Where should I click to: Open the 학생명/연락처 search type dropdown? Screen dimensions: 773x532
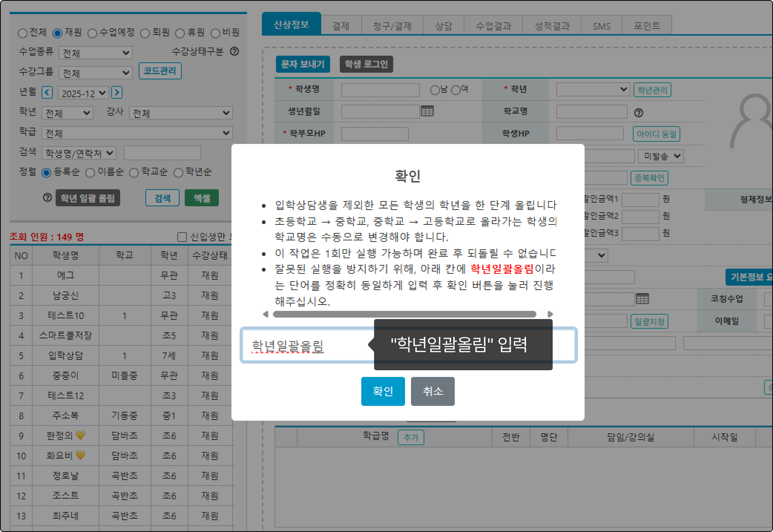point(79,153)
